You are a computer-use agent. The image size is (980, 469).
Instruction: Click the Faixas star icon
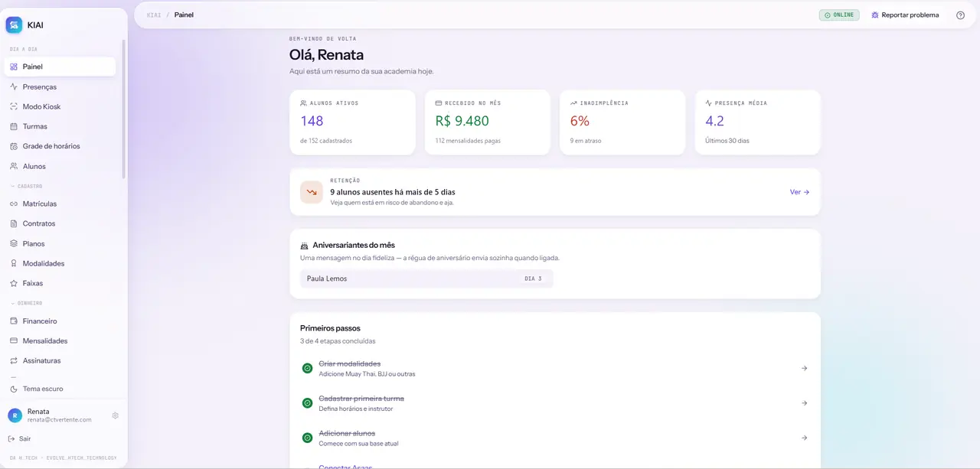pos(14,283)
